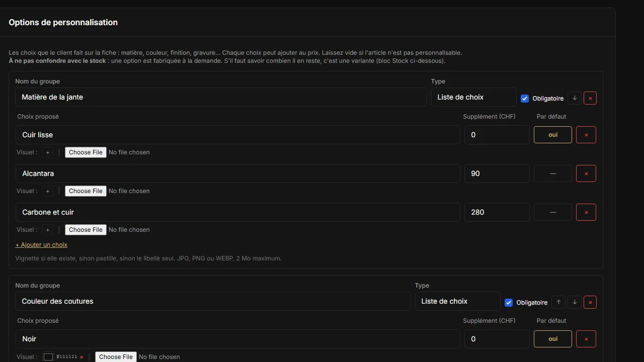Toggle default 'oui' for Noir

tap(553, 339)
